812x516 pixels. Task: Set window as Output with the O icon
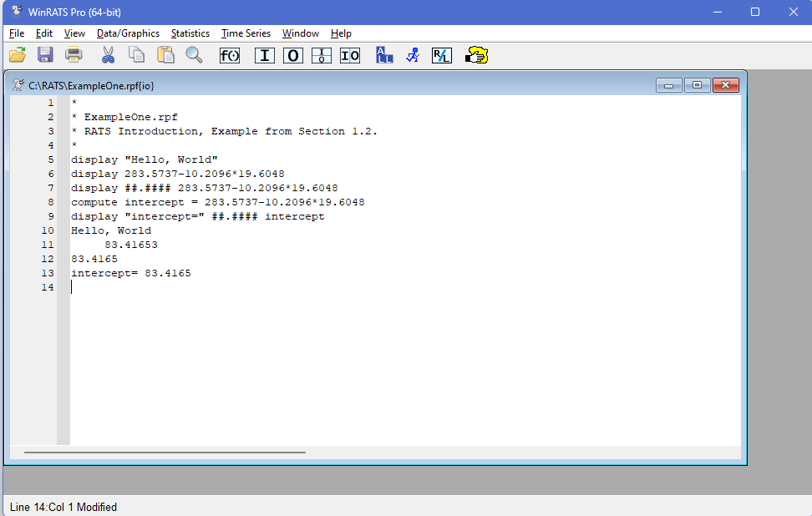(293, 56)
